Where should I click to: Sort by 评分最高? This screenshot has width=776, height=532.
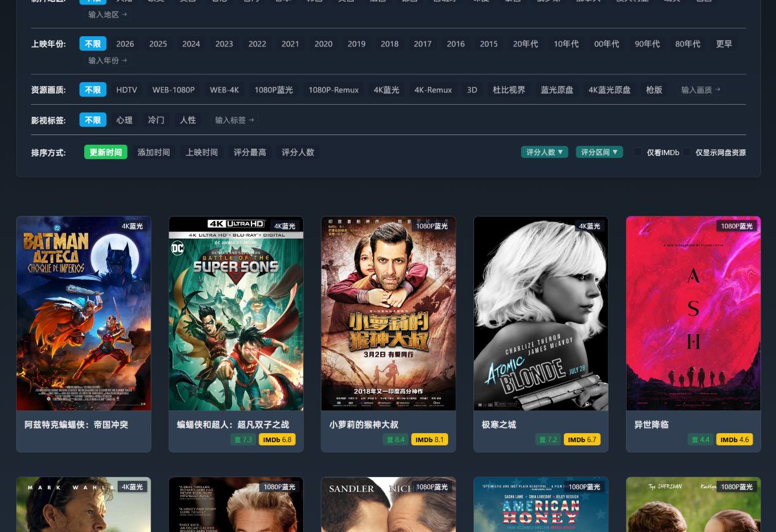click(250, 153)
